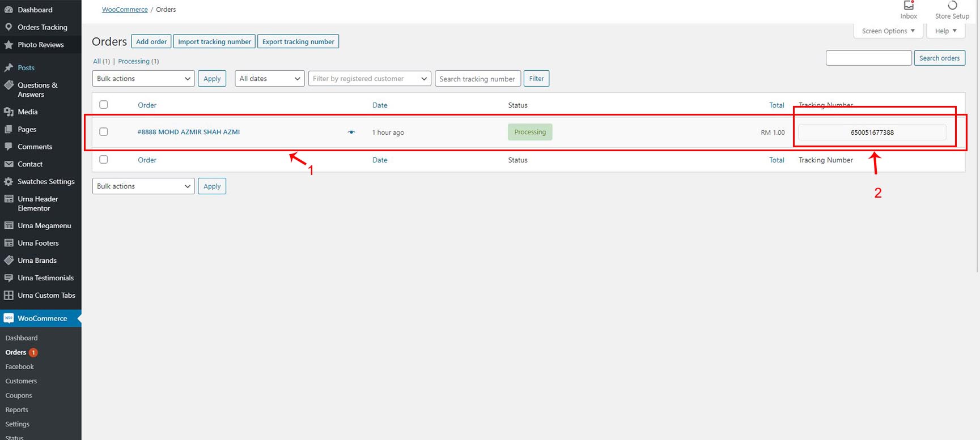
Task: Click the Media icon in sidebar
Action: [9, 112]
